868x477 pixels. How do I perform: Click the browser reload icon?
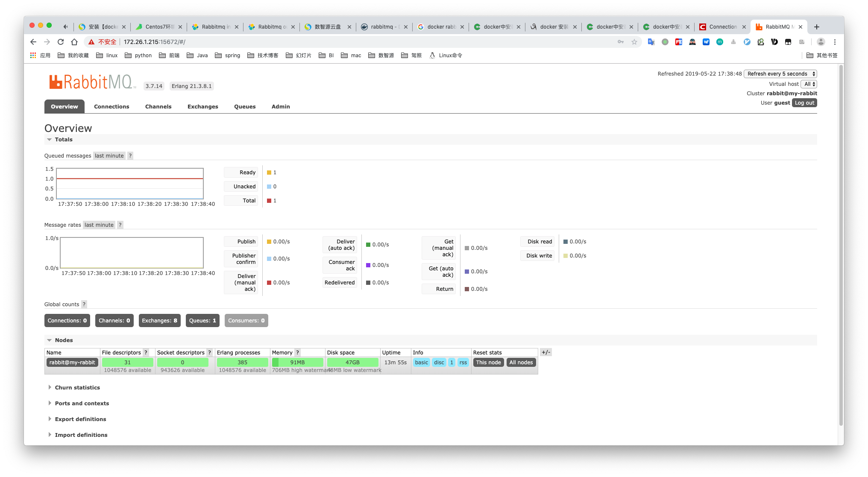pos(61,42)
